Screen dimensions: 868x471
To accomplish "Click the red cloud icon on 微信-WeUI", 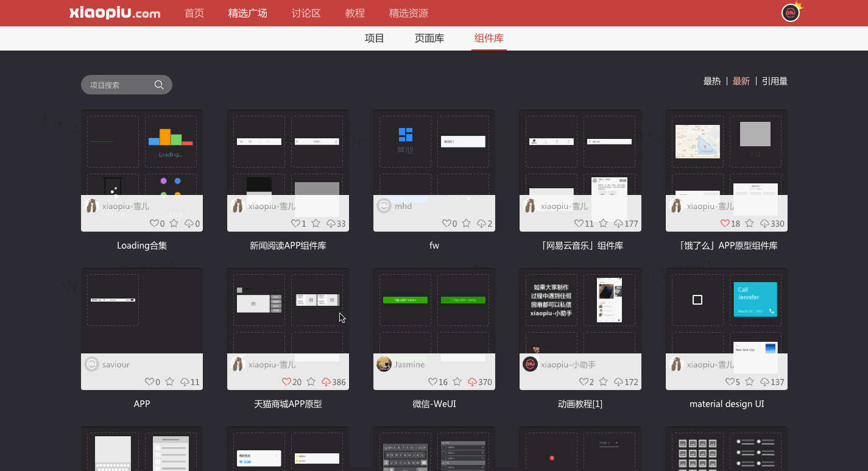I will coord(472,382).
